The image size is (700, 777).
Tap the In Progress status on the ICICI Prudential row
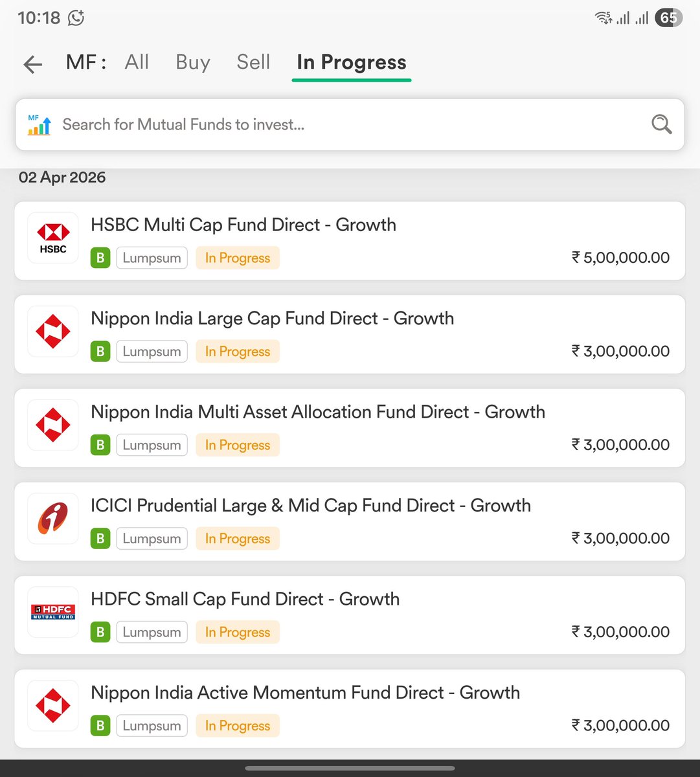(238, 539)
